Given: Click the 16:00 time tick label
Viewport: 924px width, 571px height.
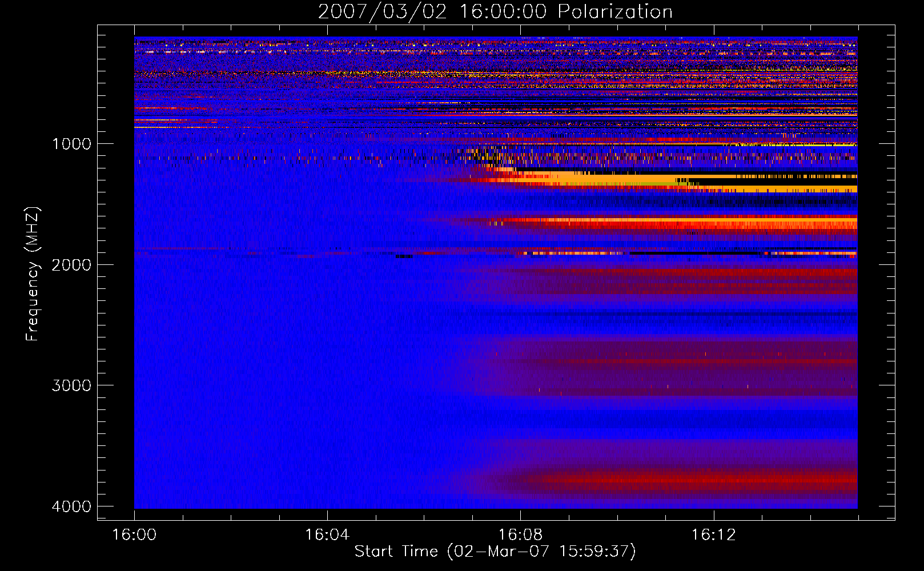Looking at the screenshot, I should pyautogui.click(x=134, y=535).
